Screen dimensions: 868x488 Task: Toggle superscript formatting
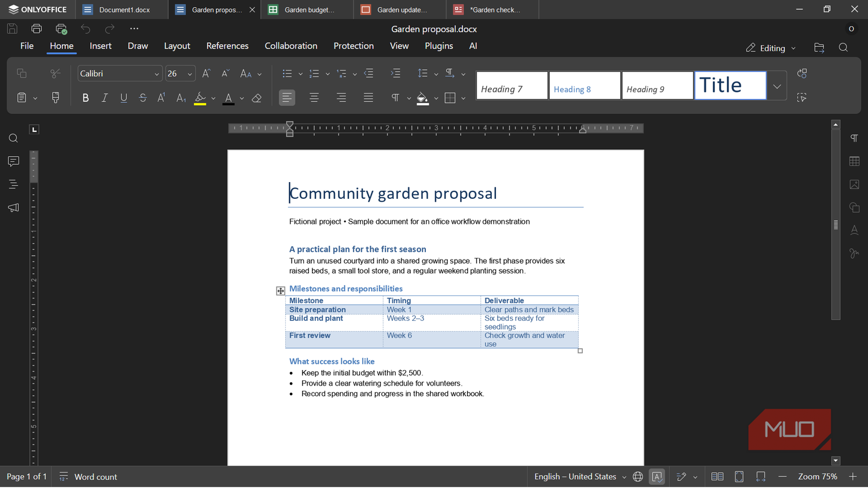tap(162, 98)
